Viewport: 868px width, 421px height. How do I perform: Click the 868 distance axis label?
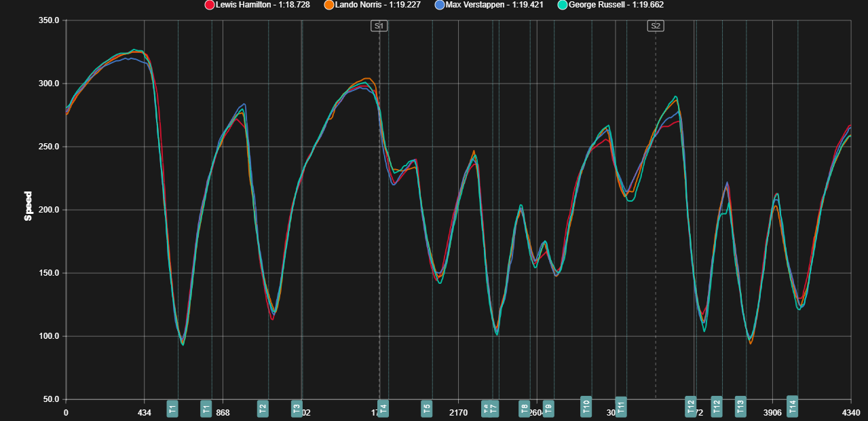pyautogui.click(x=223, y=412)
